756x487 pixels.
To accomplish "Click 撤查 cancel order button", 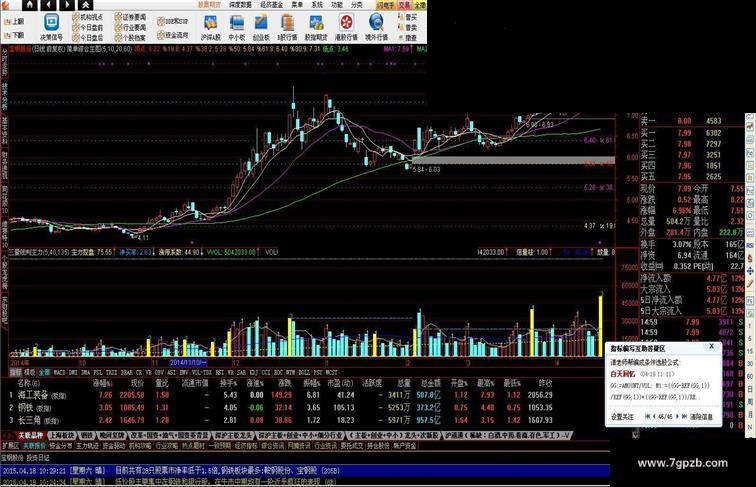I will point(407,38).
